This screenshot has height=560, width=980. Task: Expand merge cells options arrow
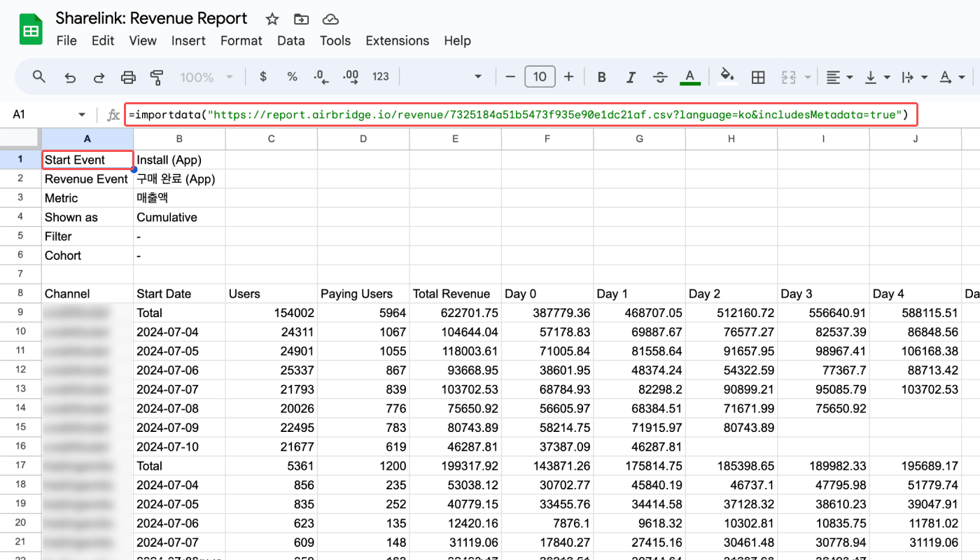[x=808, y=77]
